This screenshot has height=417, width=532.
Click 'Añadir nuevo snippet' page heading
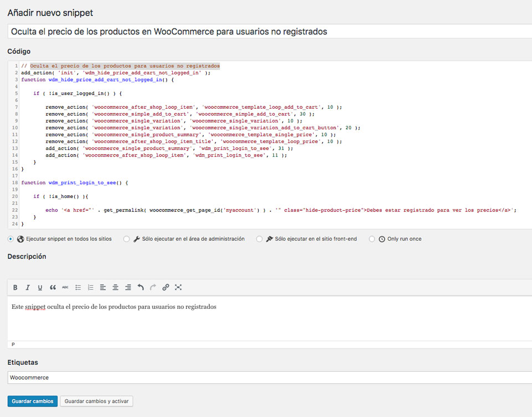coord(50,13)
